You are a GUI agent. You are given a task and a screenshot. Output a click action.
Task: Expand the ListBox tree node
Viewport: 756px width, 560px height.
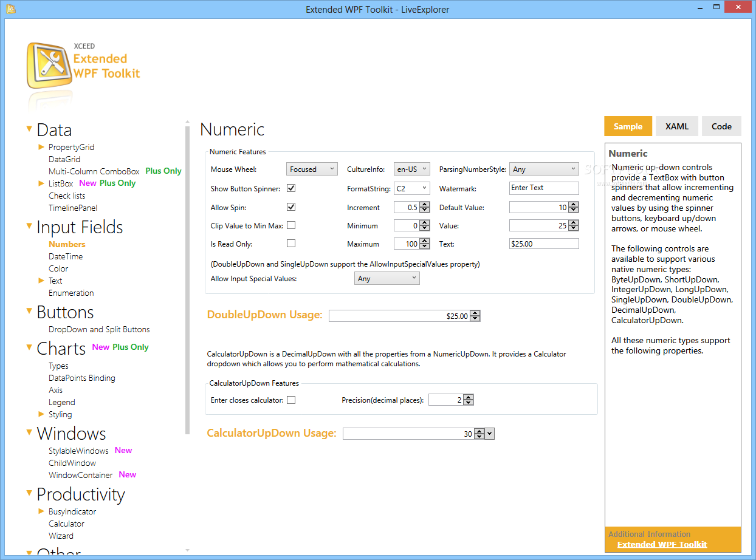pos(41,183)
